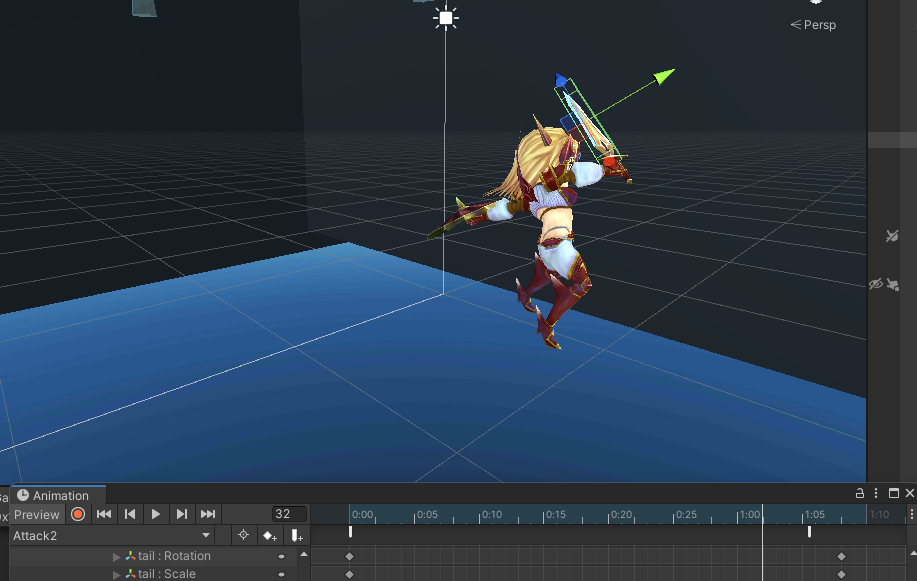Expand the tail : Scale property
The image size is (917, 581).
click(x=116, y=575)
